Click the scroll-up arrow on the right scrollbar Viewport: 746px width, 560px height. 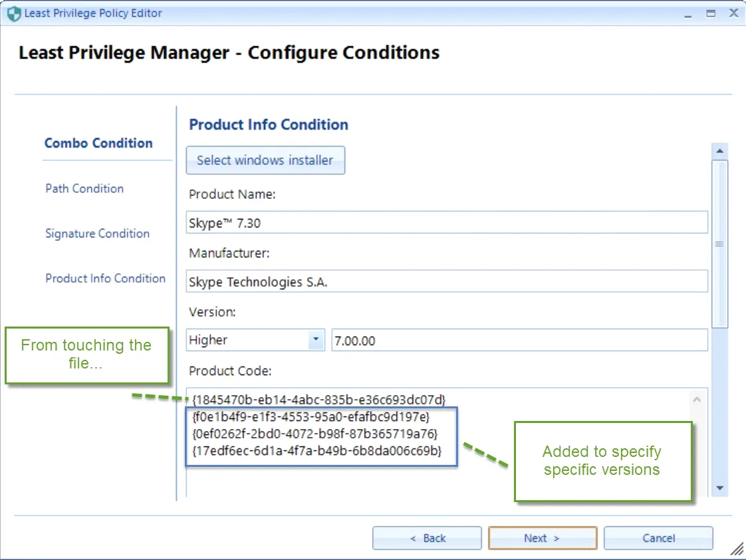pos(719,151)
